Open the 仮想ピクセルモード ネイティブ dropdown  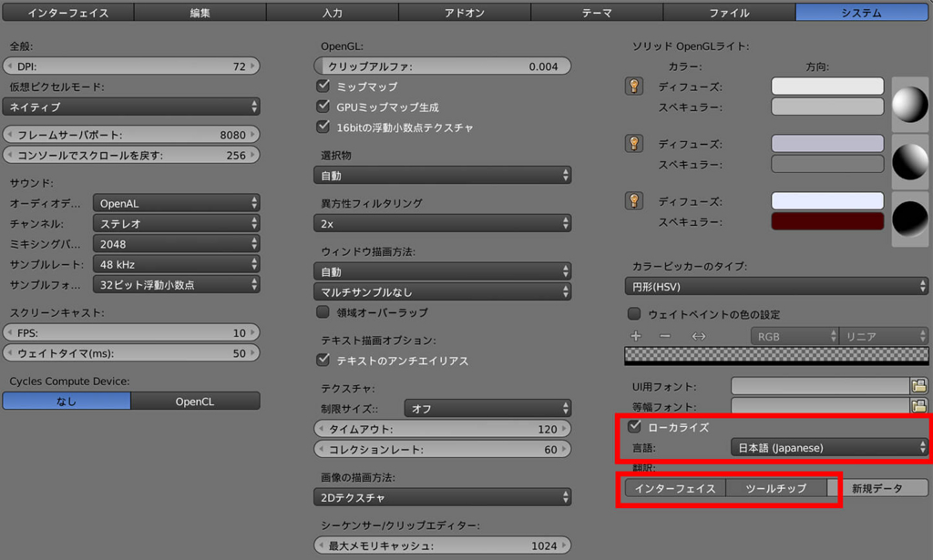(x=131, y=107)
